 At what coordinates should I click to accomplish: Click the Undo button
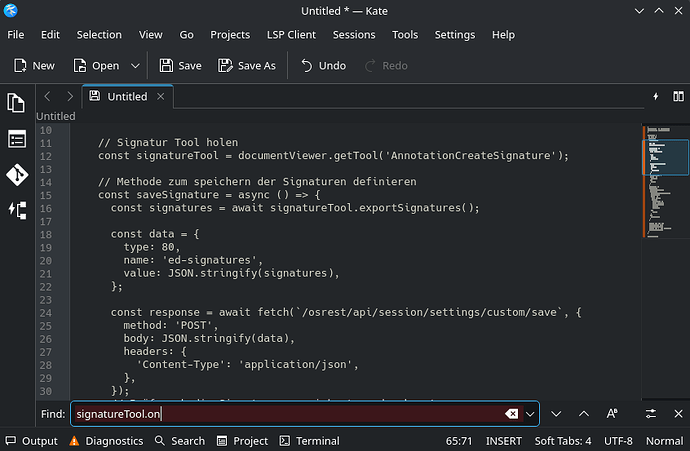click(323, 66)
